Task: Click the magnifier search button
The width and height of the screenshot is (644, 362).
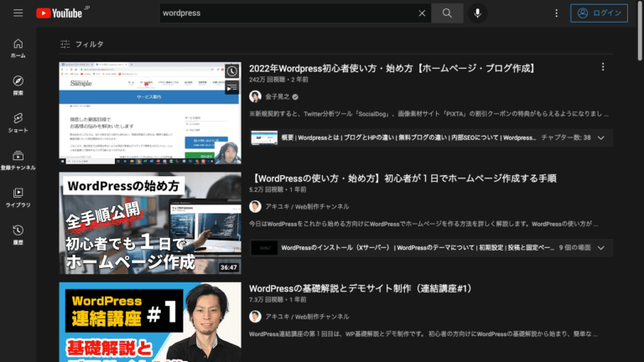Action: [x=447, y=13]
